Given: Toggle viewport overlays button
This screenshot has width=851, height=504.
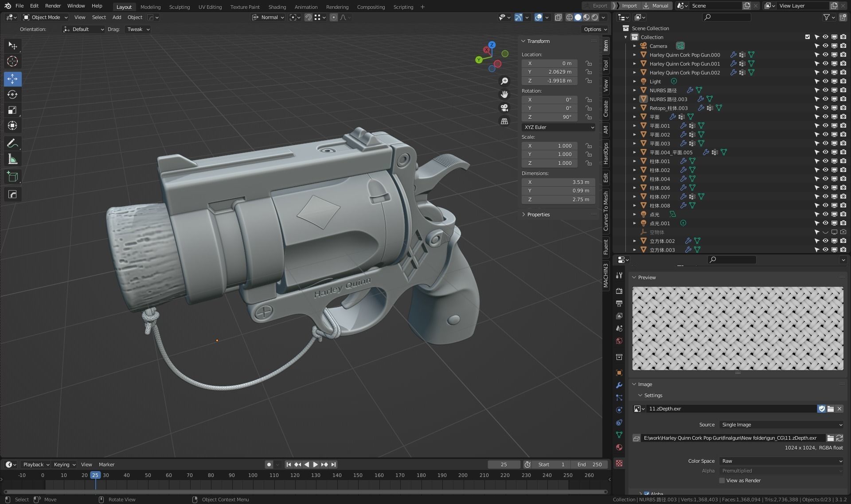Looking at the screenshot, I should (x=538, y=17).
